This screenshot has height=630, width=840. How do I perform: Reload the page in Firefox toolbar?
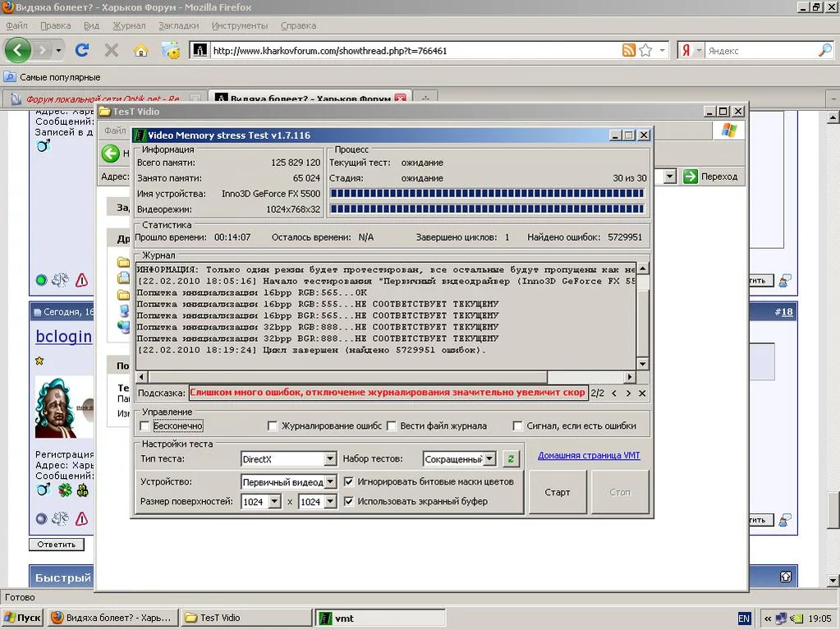click(82, 50)
